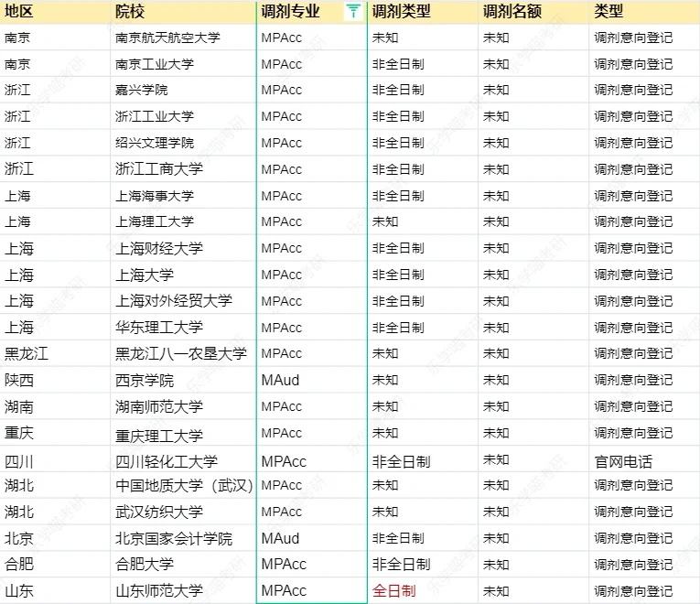This screenshot has height=604, width=700.
Task: Click on 中国地质大学（武汉）
Action: (x=184, y=485)
